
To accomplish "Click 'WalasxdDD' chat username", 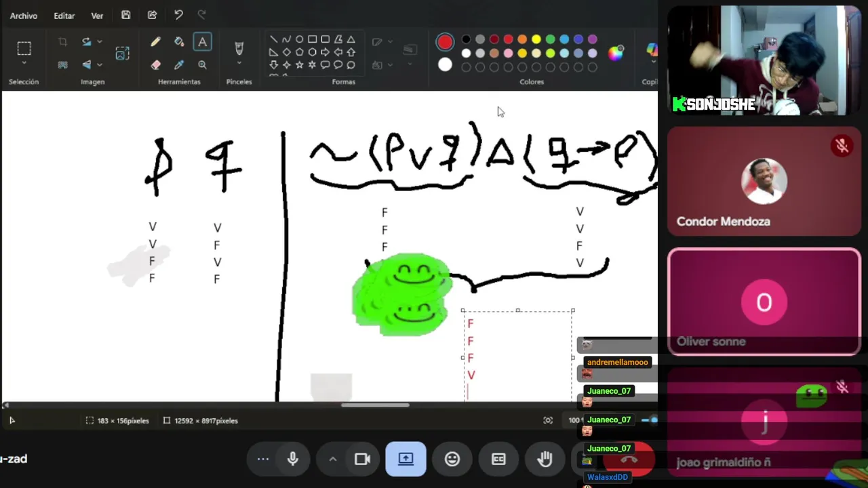I will (x=607, y=477).
